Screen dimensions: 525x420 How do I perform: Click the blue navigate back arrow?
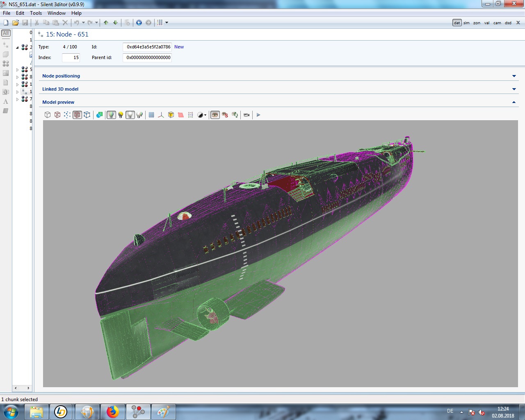[139, 23]
